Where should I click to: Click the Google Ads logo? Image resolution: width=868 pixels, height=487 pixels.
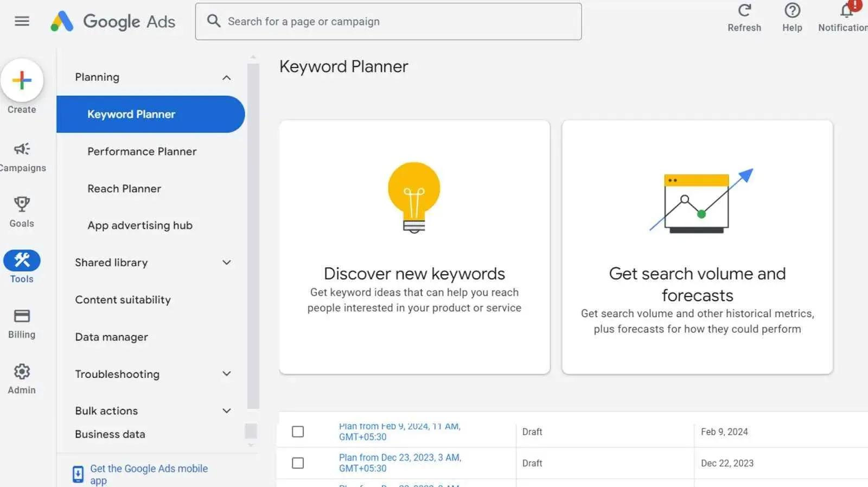click(x=113, y=21)
